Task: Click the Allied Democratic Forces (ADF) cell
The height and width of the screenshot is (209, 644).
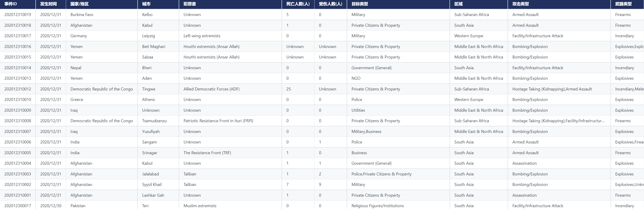Action: click(x=211, y=89)
